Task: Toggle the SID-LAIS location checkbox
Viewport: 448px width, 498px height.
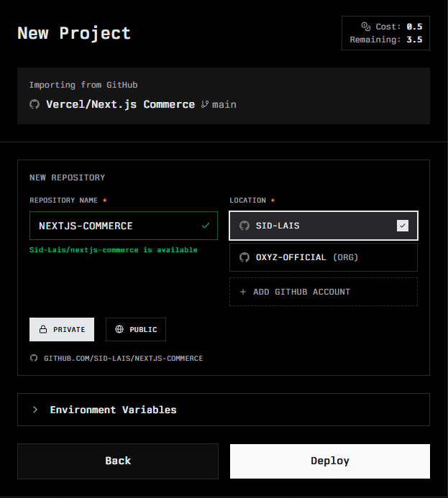Action: click(403, 226)
